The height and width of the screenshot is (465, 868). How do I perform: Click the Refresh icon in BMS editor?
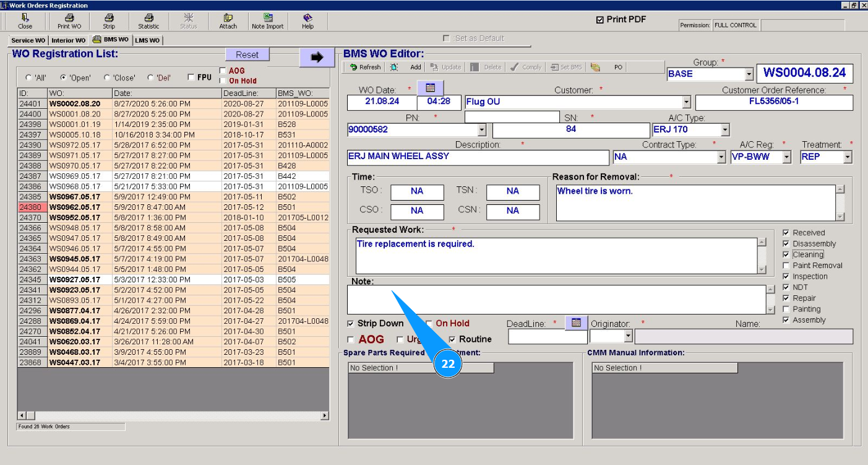[354, 67]
